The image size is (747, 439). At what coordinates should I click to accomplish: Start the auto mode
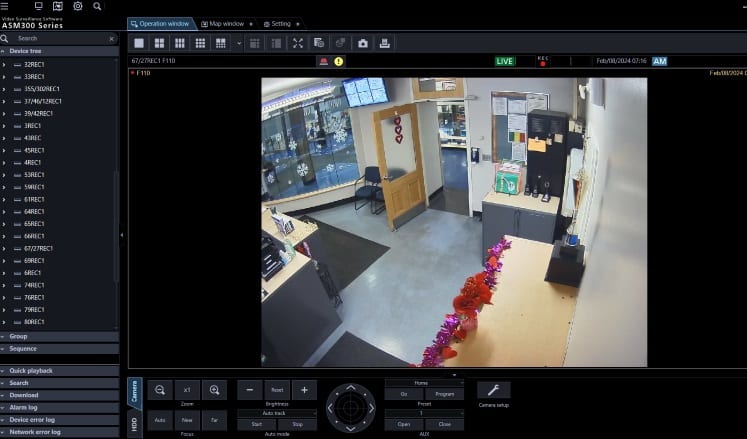pyautogui.click(x=257, y=424)
